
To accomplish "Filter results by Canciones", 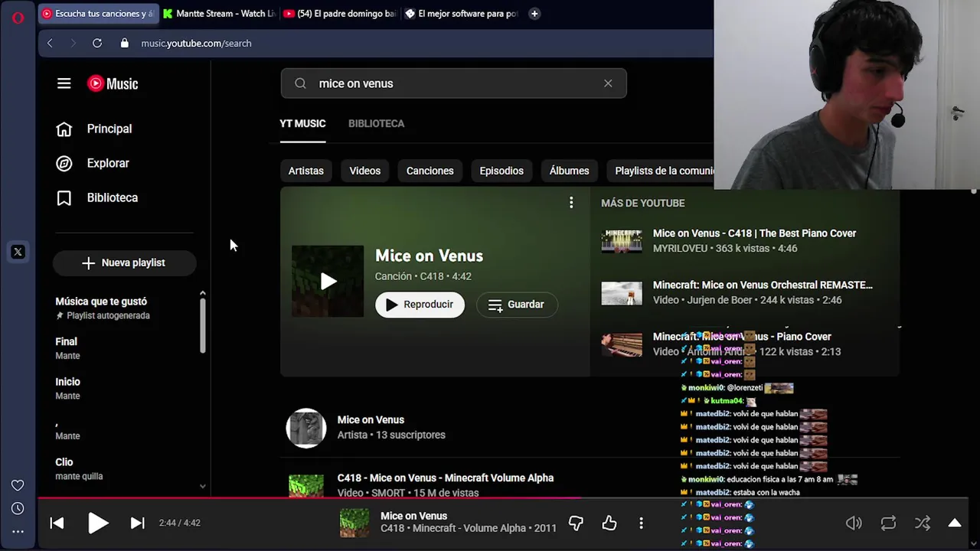I will click(430, 171).
